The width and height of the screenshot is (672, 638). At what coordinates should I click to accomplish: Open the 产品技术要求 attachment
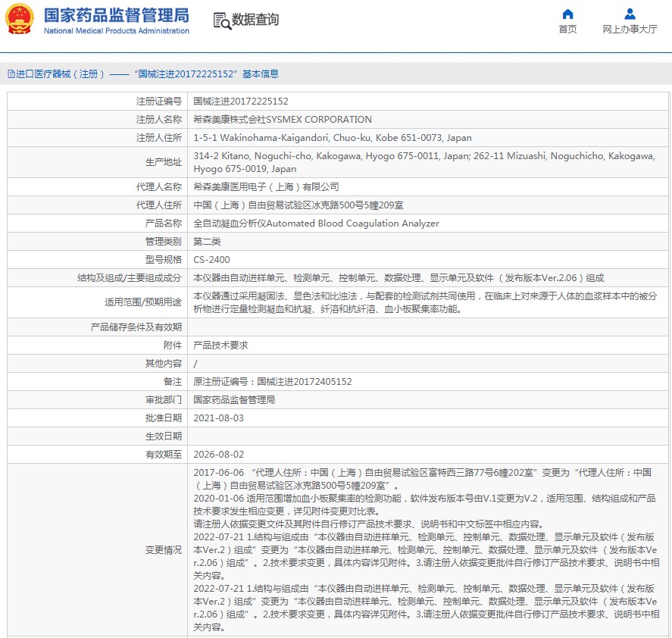(x=220, y=345)
